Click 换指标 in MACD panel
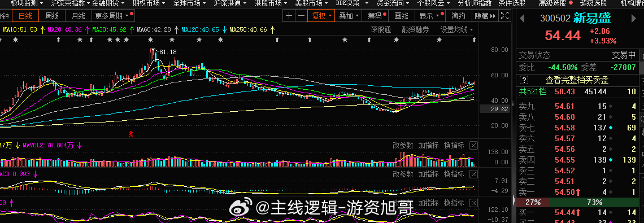 coord(454,174)
